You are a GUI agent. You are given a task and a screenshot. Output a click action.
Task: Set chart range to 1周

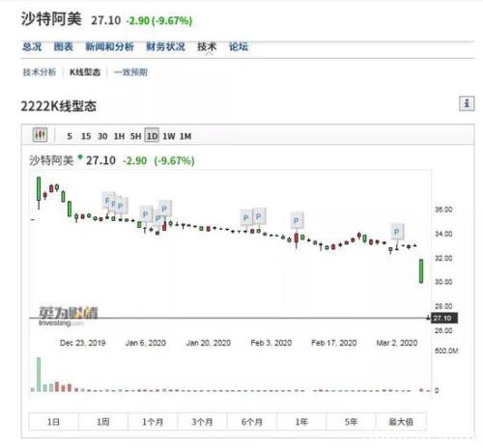click(103, 421)
